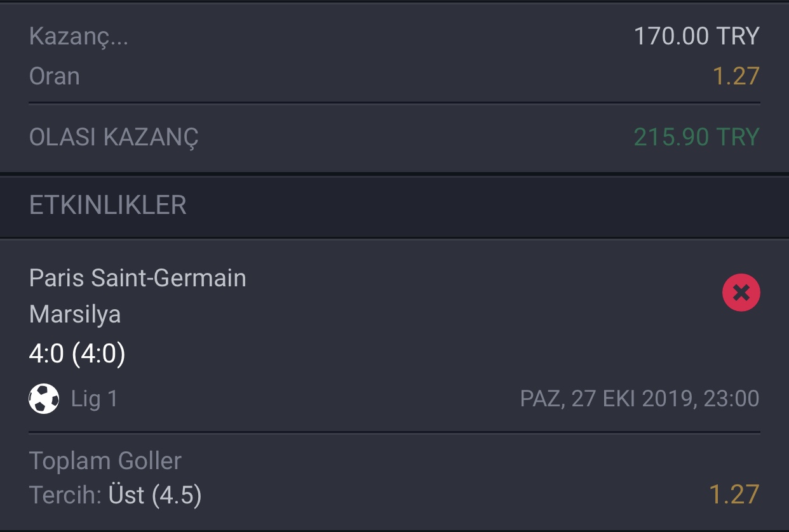Click the Toplam Goller market label
This screenshot has width=789, height=532.
tap(105, 461)
